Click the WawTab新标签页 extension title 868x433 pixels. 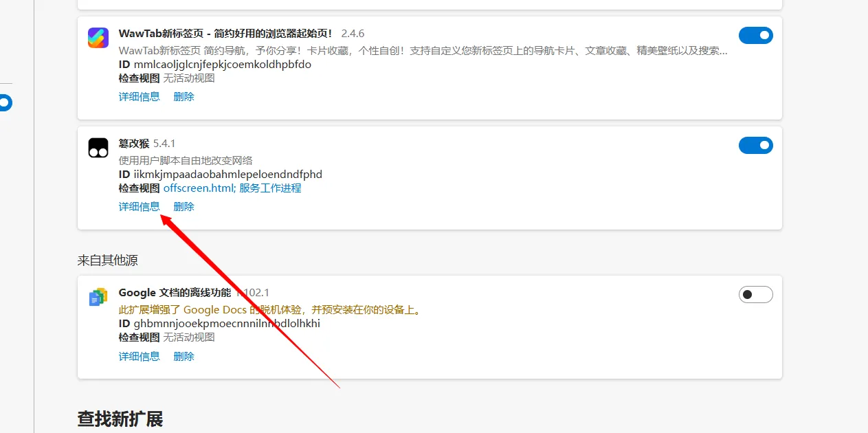(225, 33)
